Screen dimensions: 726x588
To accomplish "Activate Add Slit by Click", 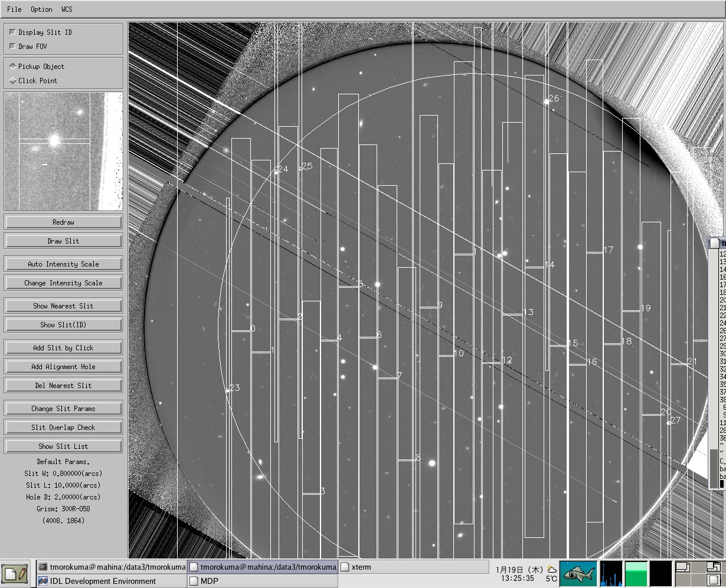I will coord(63,348).
